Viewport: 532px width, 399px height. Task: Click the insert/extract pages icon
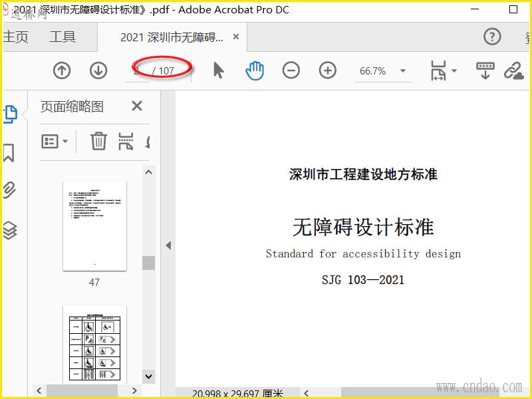tap(126, 141)
